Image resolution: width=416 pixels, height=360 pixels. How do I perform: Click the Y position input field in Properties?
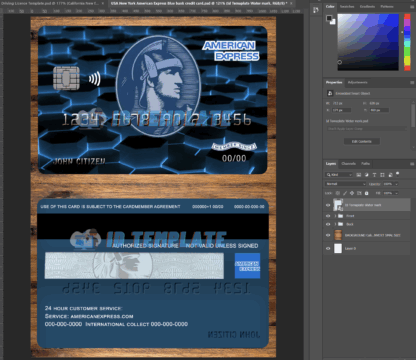pos(379,110)
